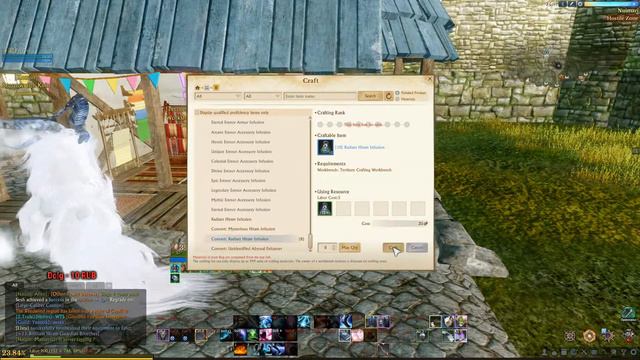Click the Radiant Hiram Infusion craftable item icon
Viewport: 640px width, 360px height.
pos(325,147)
